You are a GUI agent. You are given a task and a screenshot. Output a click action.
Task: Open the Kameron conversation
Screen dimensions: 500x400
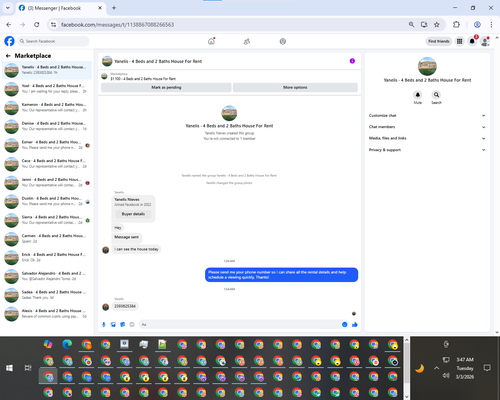(x=47, y=107)
